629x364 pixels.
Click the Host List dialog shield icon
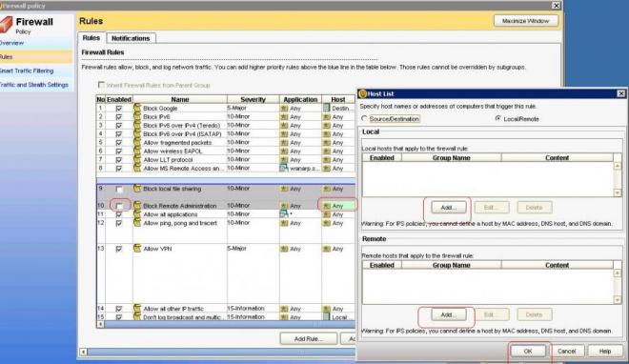click(363, 93)
